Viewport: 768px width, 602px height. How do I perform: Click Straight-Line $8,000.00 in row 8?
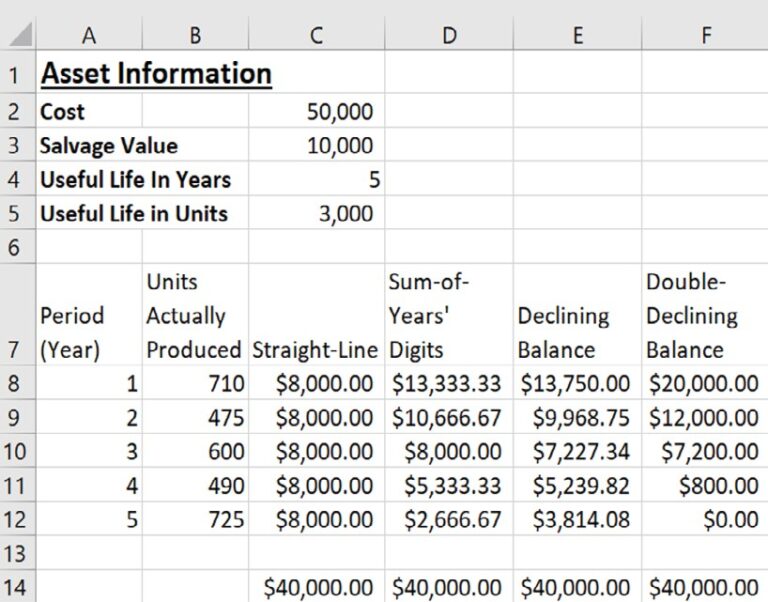coord(316,383)
